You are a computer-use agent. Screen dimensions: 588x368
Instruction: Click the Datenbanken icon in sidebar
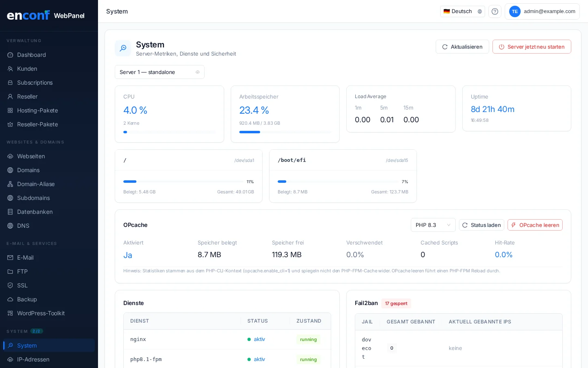click(x=10, y=212)
